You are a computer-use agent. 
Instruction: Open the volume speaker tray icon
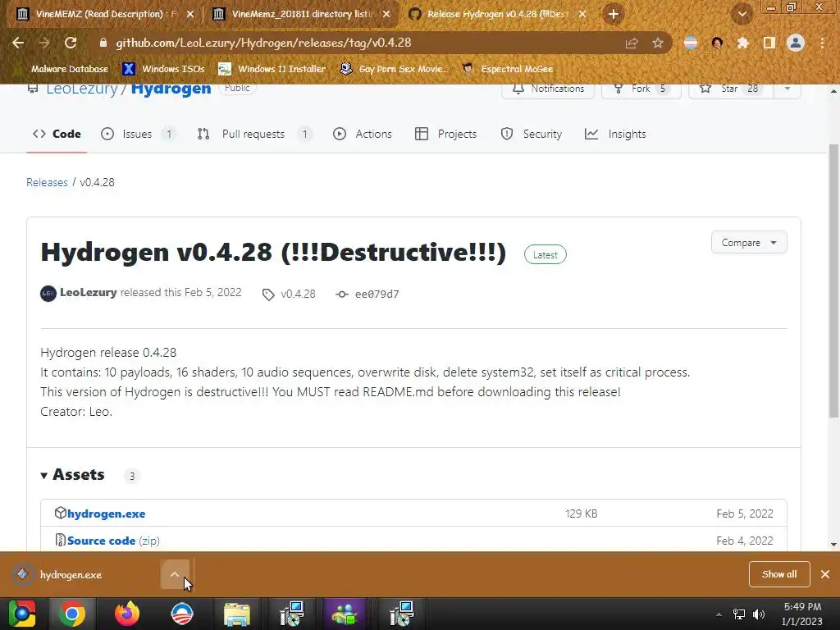(x=759, y=614)
